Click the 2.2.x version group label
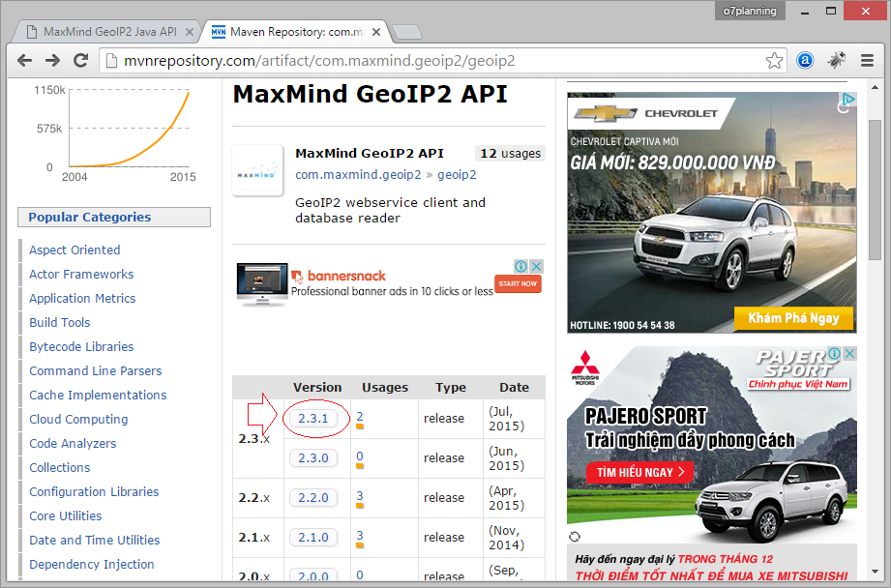 (254, 498)
